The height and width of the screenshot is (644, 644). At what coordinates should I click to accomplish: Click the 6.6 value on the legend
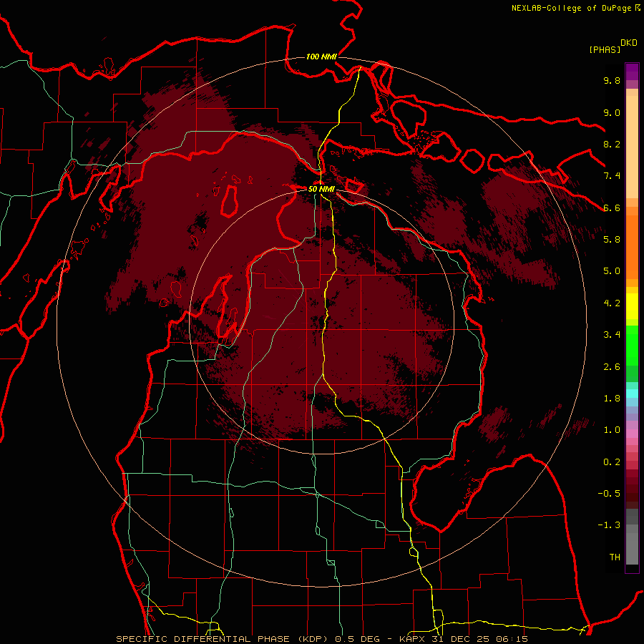612,208
